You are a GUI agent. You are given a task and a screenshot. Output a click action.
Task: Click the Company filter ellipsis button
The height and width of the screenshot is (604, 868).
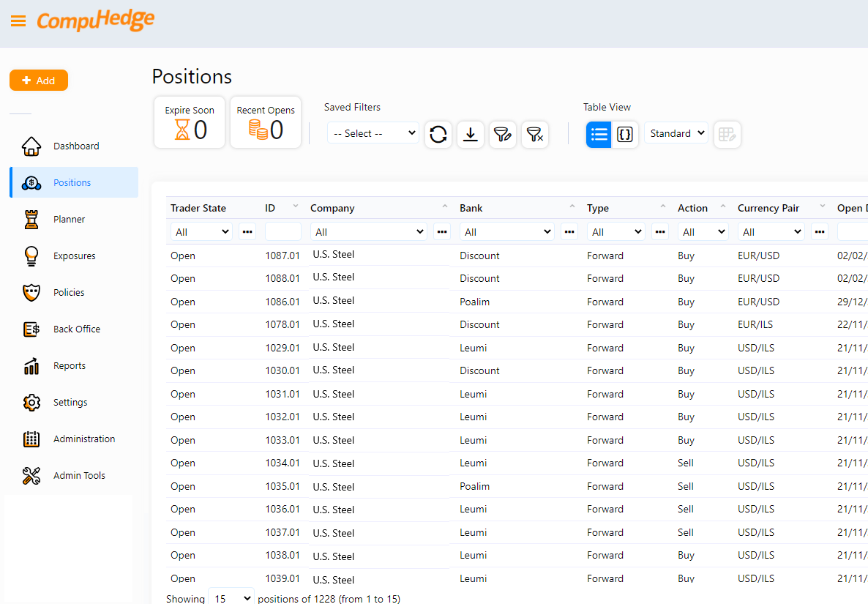tap(442, 232)
